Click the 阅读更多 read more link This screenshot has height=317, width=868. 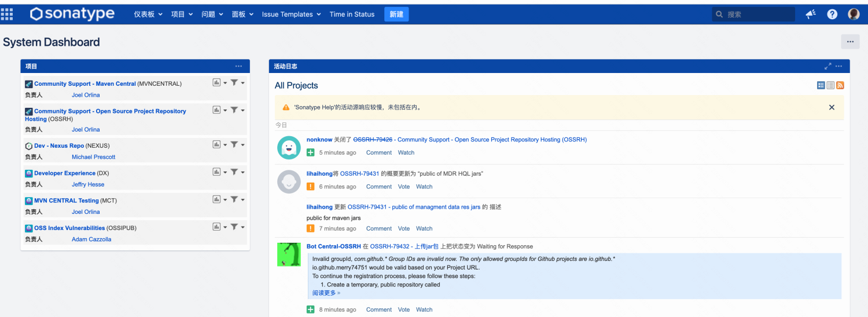(x=326, y=293)
